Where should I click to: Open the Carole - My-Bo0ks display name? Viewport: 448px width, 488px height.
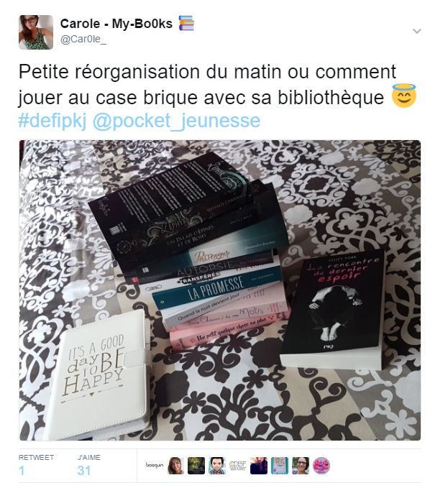[x=116, y=24]
